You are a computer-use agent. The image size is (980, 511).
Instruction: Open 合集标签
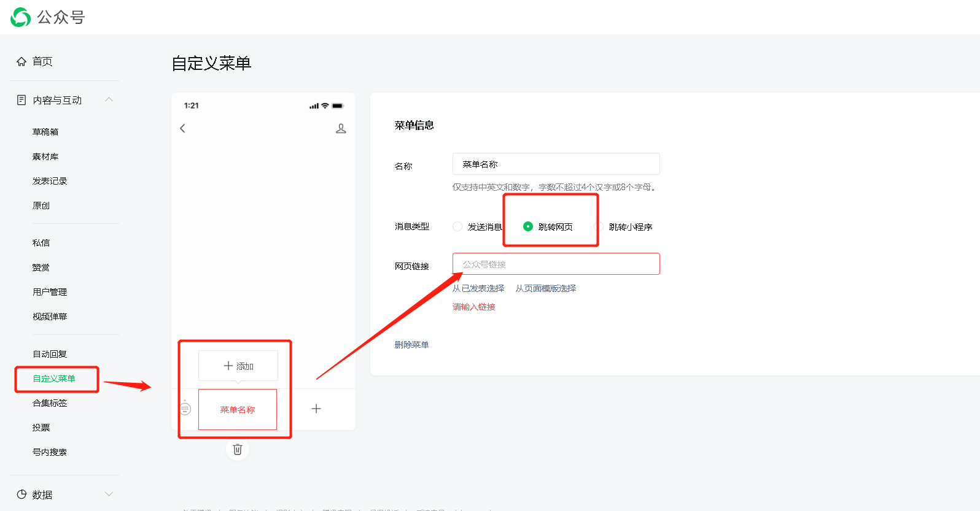click(x=50, y=403)
